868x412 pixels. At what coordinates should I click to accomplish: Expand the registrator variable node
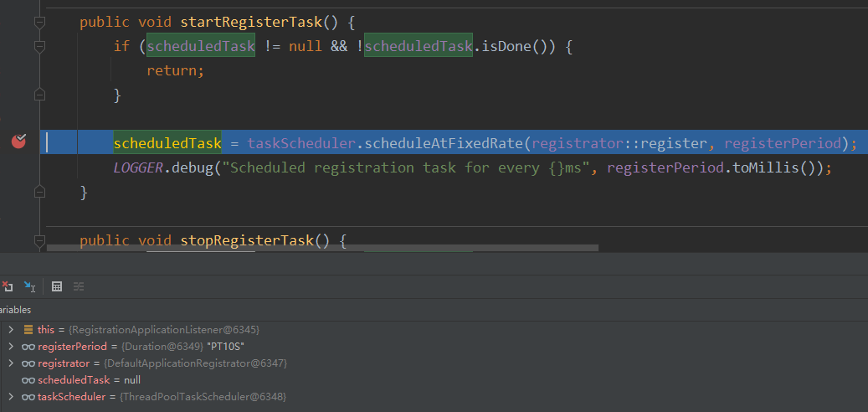(11, 363)
